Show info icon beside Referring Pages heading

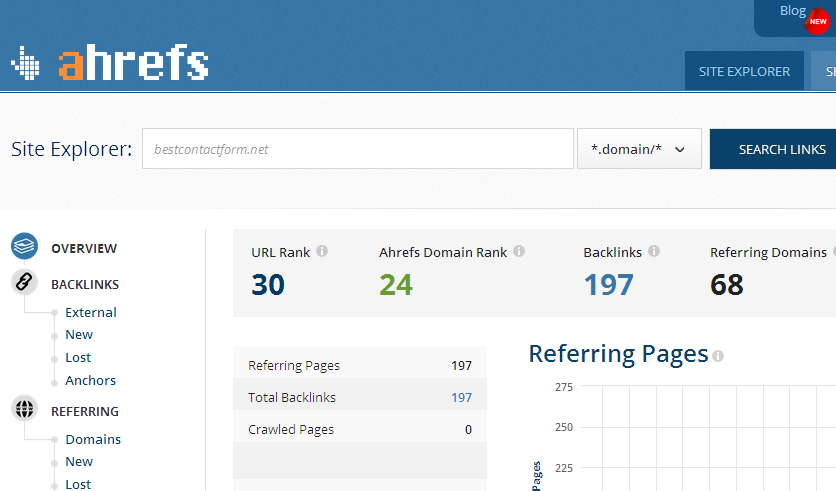coord(718,356)
